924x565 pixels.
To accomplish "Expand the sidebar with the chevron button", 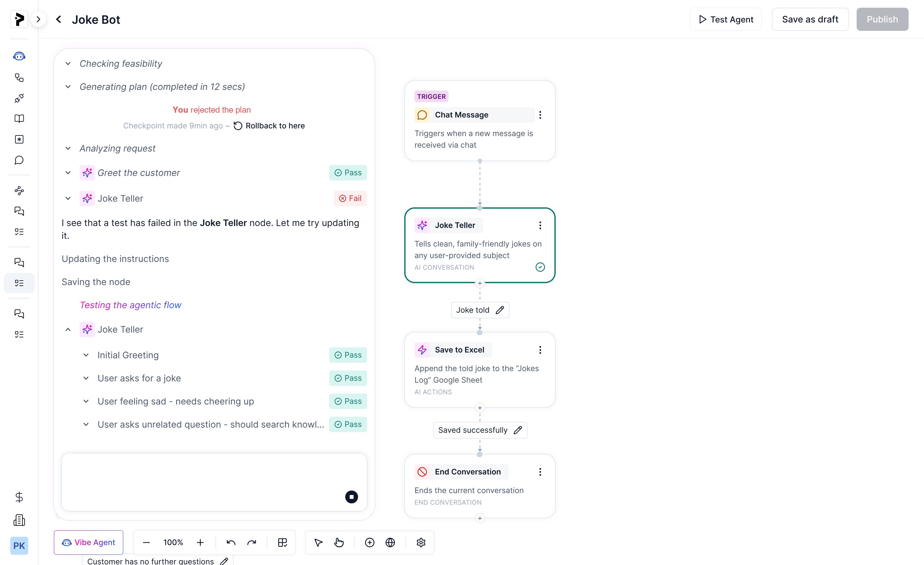I will 38,19.
